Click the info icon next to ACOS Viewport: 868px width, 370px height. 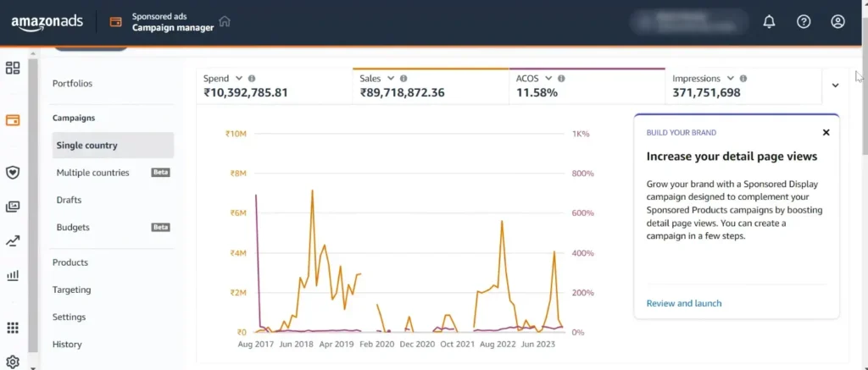point(561,78)
